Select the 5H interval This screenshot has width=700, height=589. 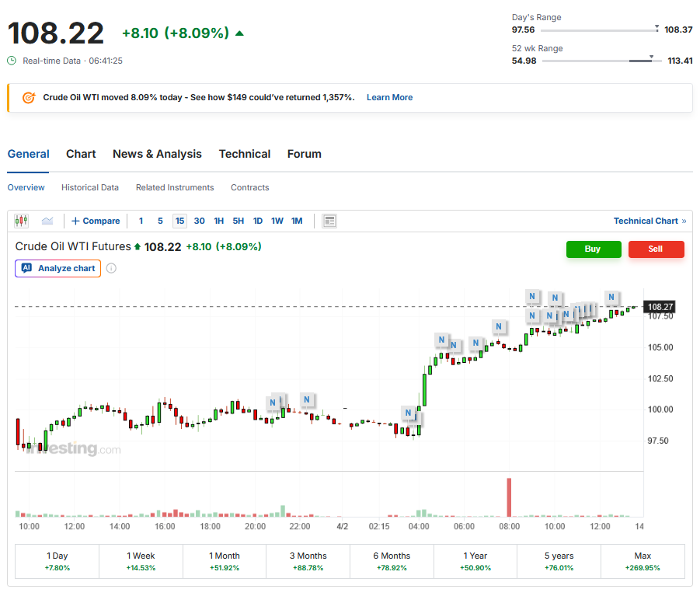click(239, 221)
